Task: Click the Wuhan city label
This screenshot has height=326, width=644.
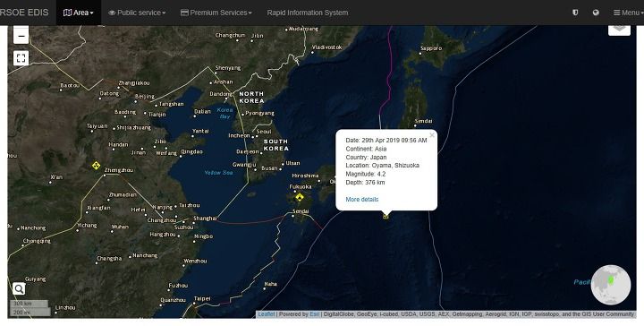Action: point(120,227)
